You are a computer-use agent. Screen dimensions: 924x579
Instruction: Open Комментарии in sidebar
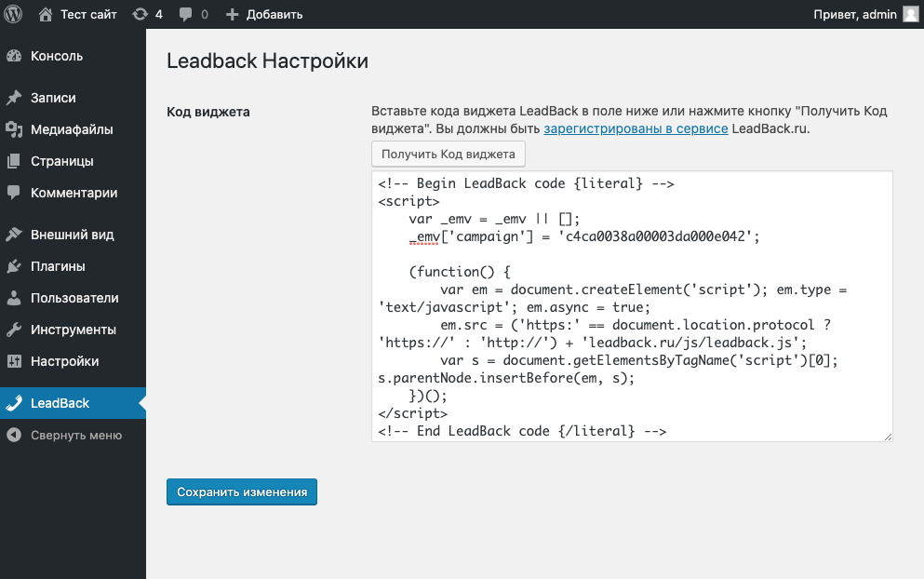tap(74, 193)
